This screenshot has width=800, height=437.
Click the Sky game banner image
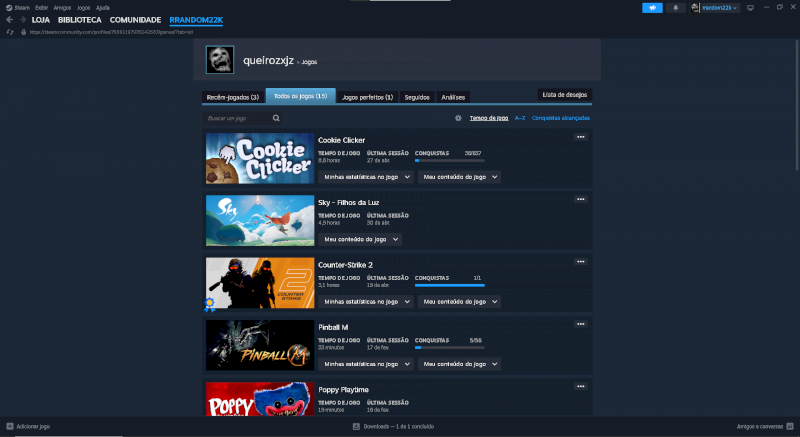[260, 220]
